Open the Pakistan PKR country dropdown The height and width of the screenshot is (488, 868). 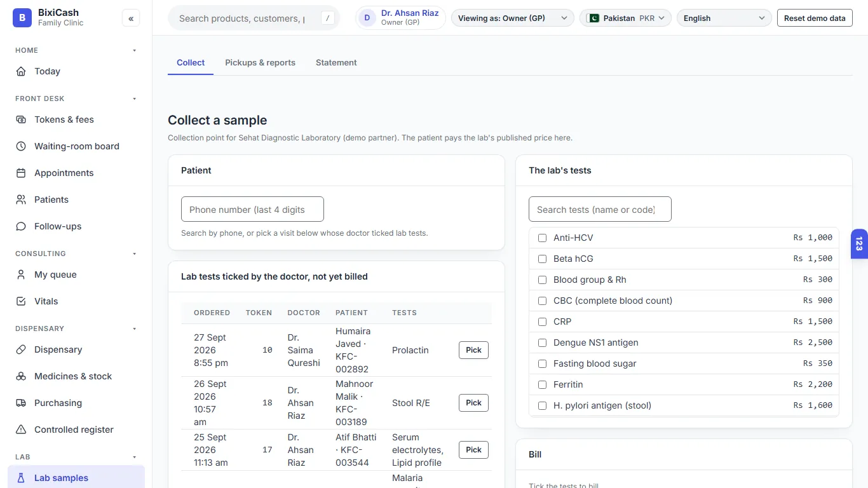click(x=626, y=18)
